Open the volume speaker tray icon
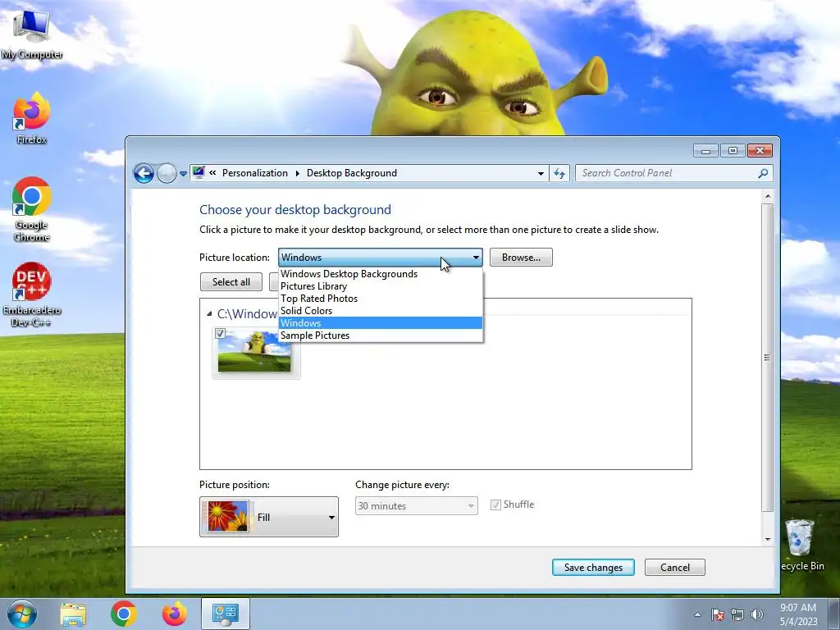840x630 pixels. click(757, 614)
